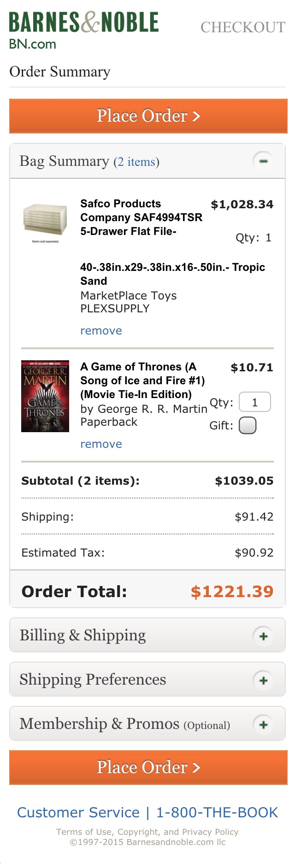Expand Shipping Preferences with plus icon
Image resolution: width=295 pixels, height=868 pixels.
pos(263,680)
